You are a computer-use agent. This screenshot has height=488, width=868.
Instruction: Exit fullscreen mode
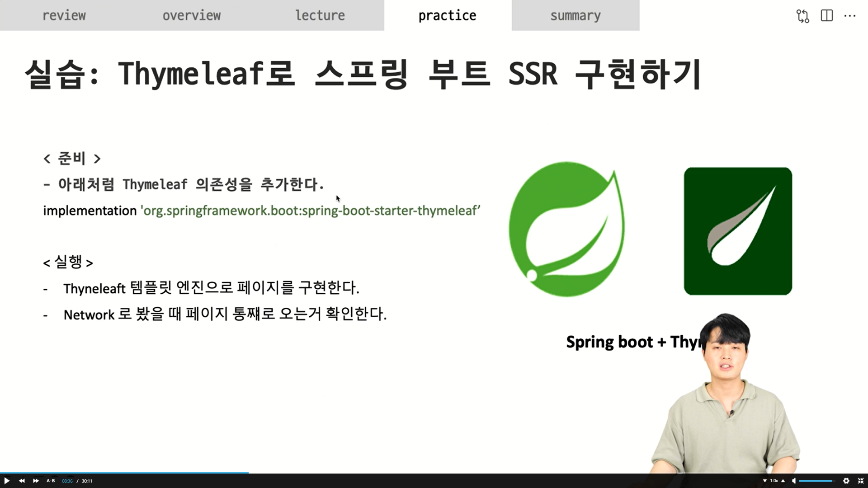click(861, 481)
